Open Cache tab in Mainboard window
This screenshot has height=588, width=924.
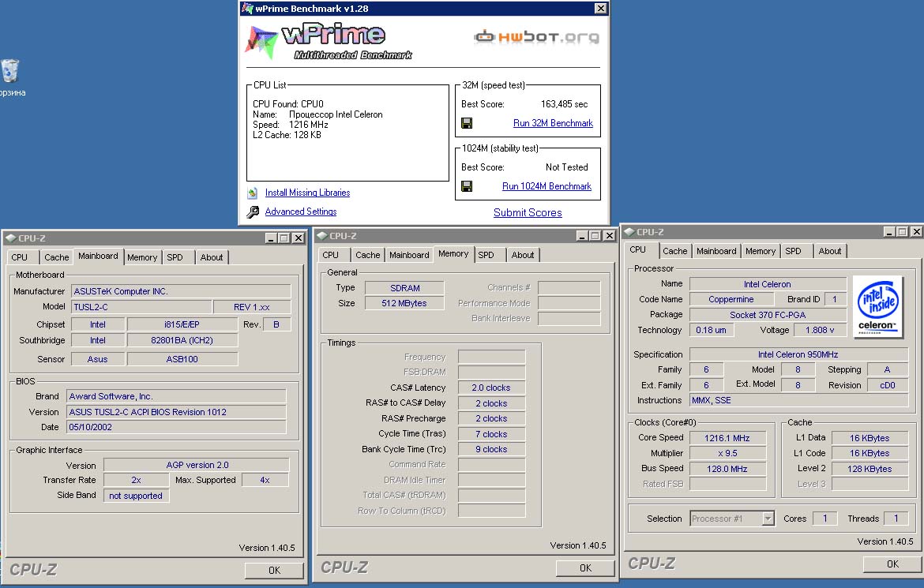click(57, 257)
